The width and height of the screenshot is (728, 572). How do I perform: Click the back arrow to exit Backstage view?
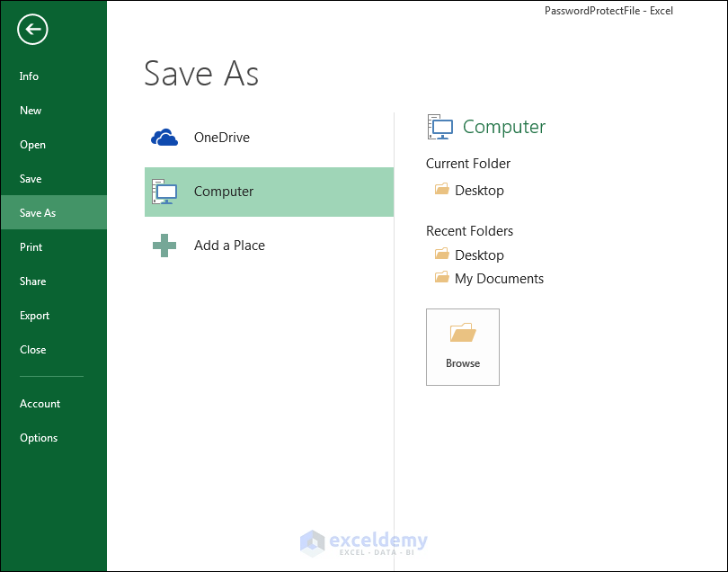[x=32, y=29]
